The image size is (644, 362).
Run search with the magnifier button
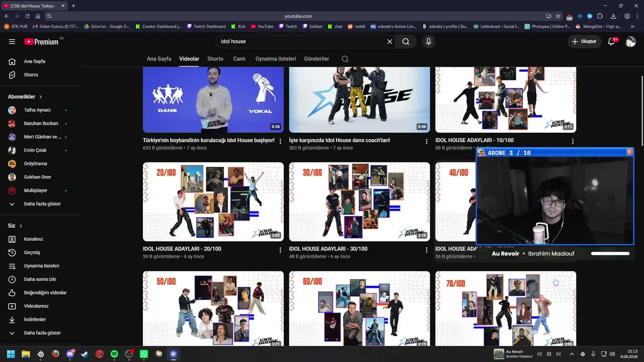tap(406, 42)
